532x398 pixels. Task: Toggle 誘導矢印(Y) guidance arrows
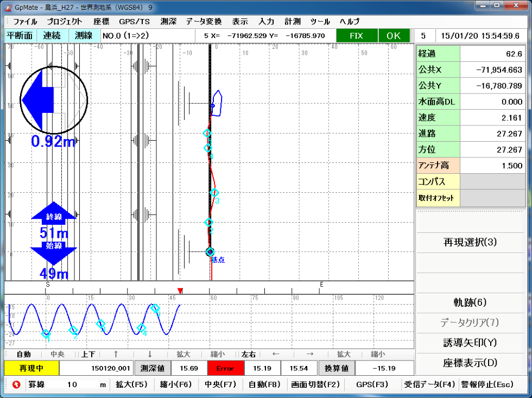tap(470, 343)
